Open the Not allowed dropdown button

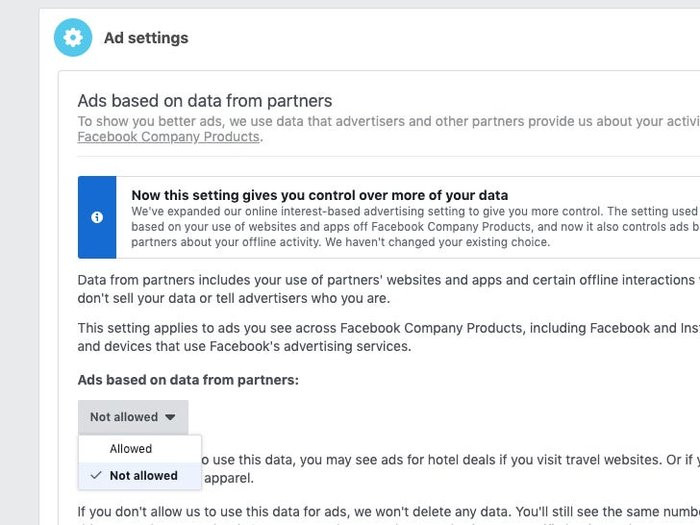tap(132, 417)
